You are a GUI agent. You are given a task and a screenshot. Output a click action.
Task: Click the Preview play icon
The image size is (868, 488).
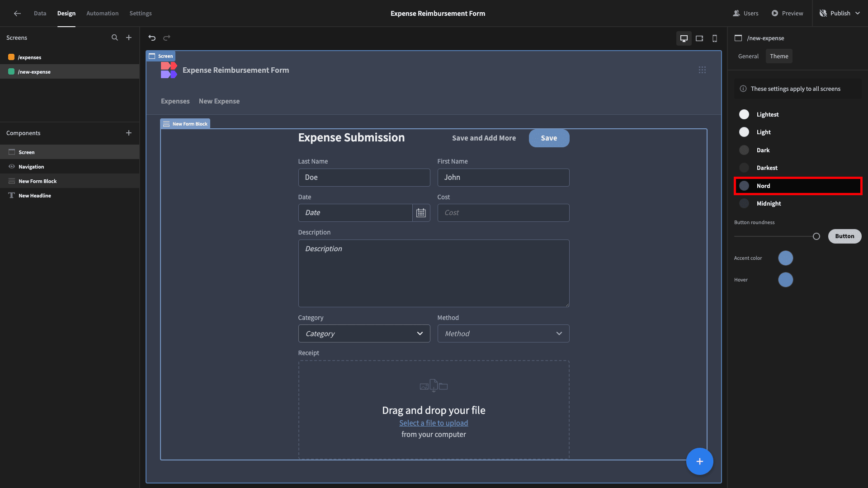point(775,14)
